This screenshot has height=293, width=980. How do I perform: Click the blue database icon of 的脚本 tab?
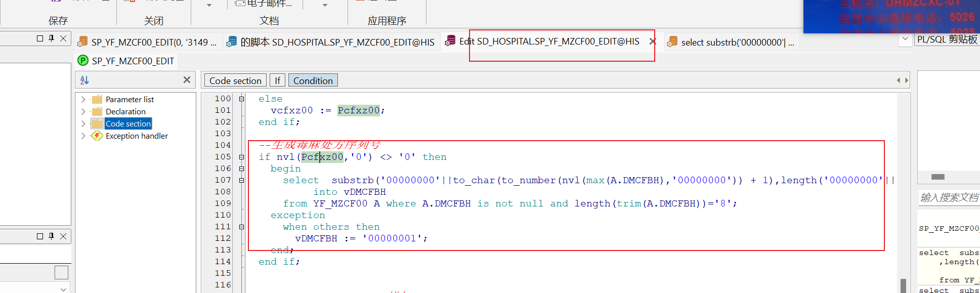point(232,42)
